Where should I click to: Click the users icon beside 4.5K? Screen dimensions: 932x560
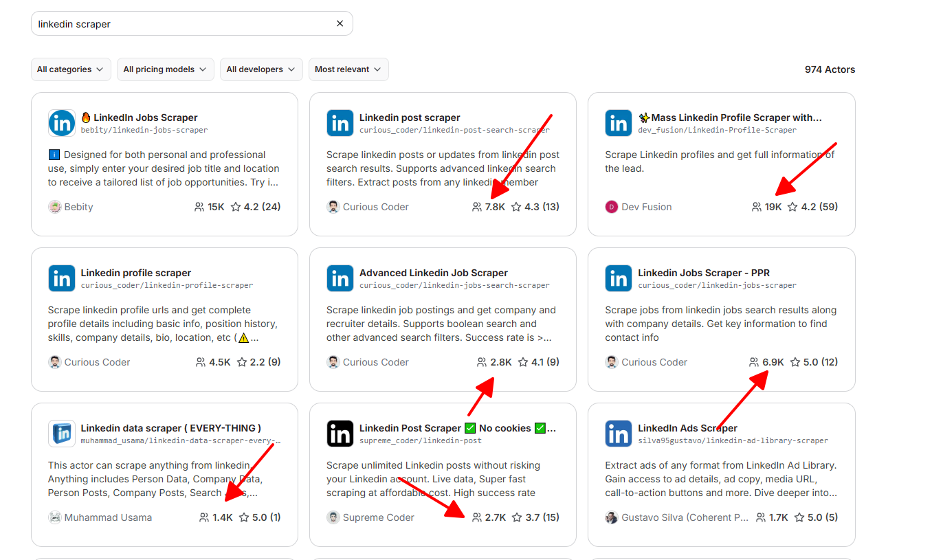tap(201, 362)
